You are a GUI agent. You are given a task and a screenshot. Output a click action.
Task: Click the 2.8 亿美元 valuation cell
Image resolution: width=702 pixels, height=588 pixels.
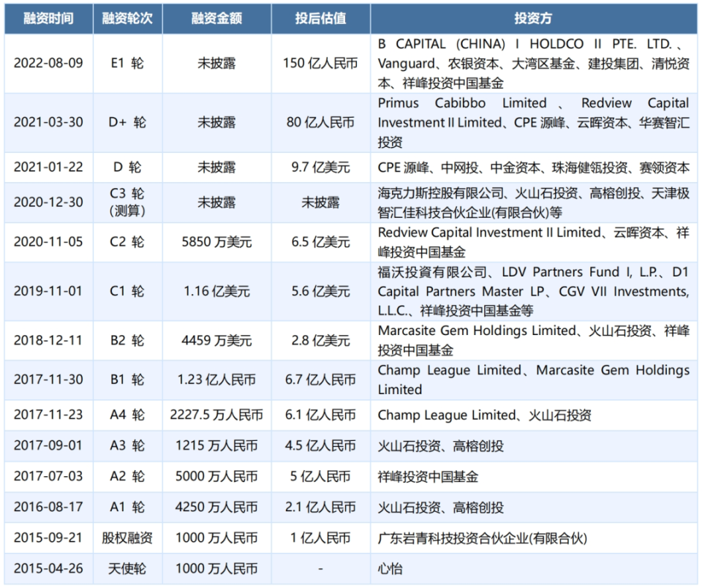pyautogui.click(x=320, y=341)
